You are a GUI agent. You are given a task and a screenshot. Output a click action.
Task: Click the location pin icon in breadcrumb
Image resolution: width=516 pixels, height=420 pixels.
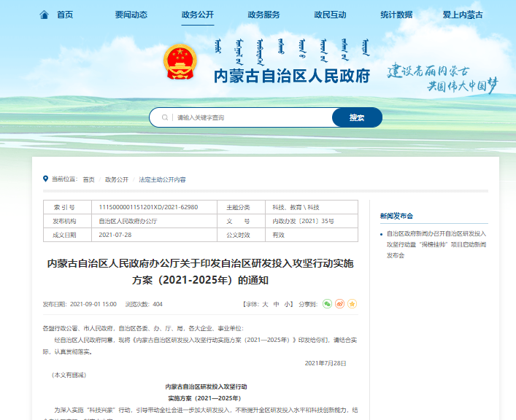tap(45, 179)
